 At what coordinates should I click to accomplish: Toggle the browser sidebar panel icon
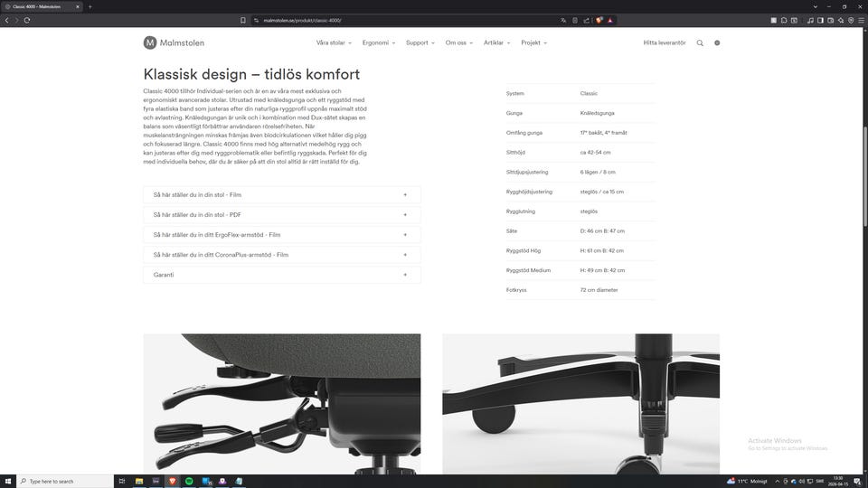pos(820,21)
